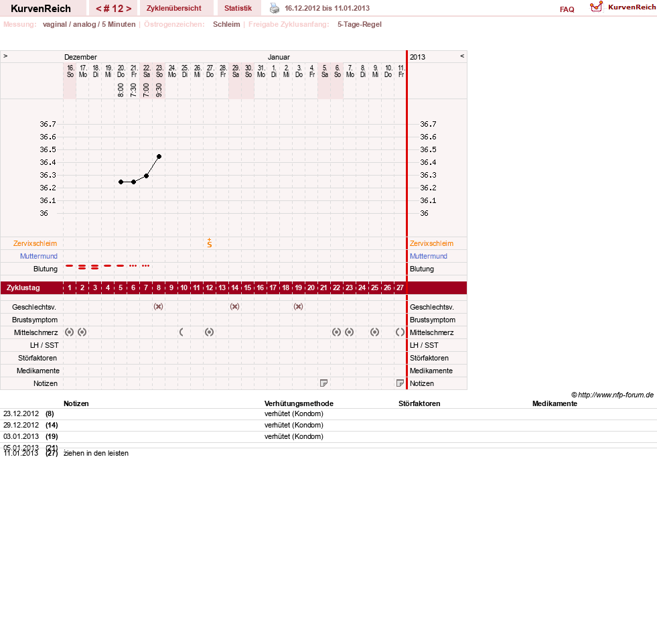Click the note text 'ziehen in den leisten'
The width and height of the screenshot is (657, 644).
(x=96, y=453)
